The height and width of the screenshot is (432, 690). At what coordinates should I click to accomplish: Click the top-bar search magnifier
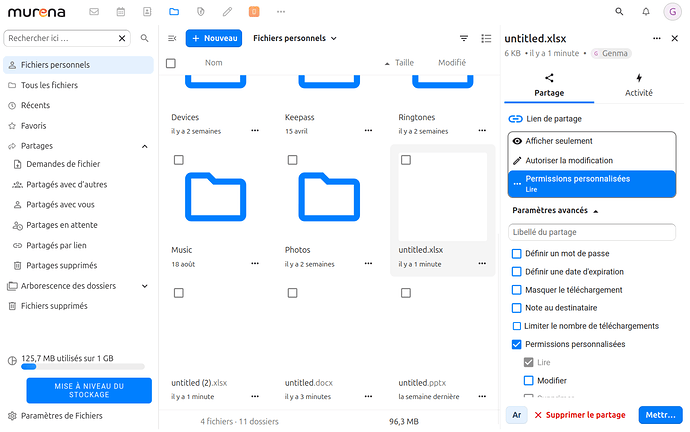pos(619,12)
